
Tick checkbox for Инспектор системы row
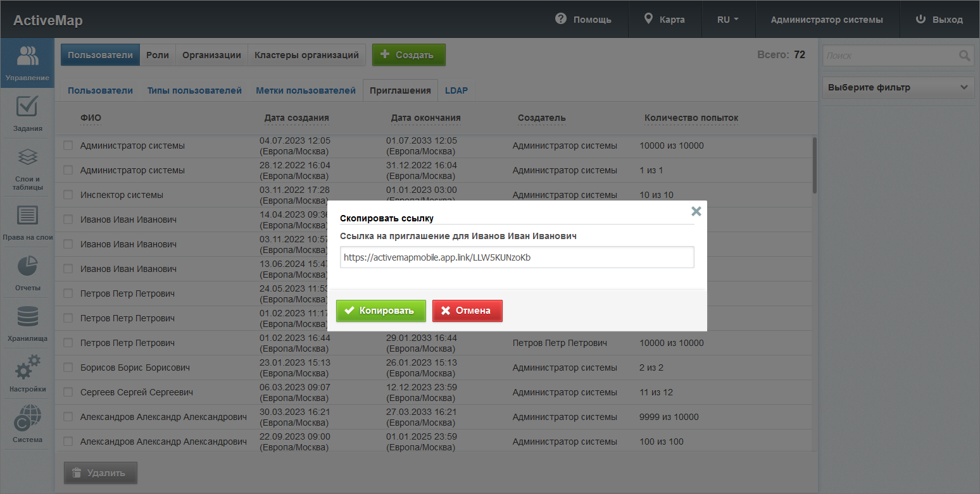click(68, 195)
